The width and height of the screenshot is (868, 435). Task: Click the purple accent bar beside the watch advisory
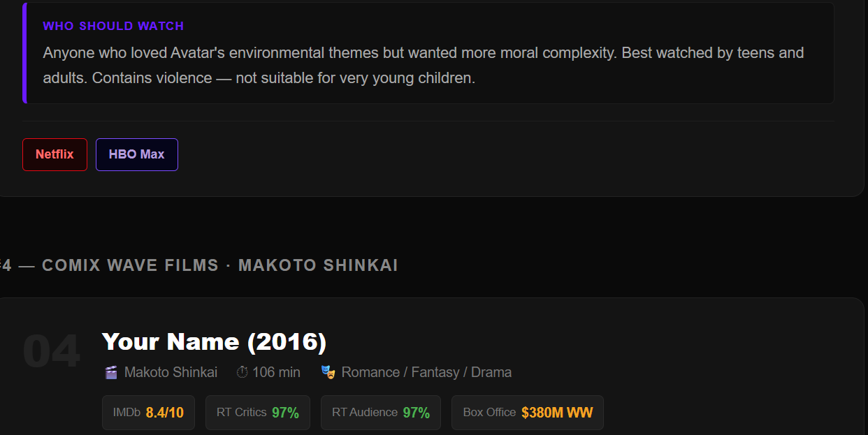[26, 52]
